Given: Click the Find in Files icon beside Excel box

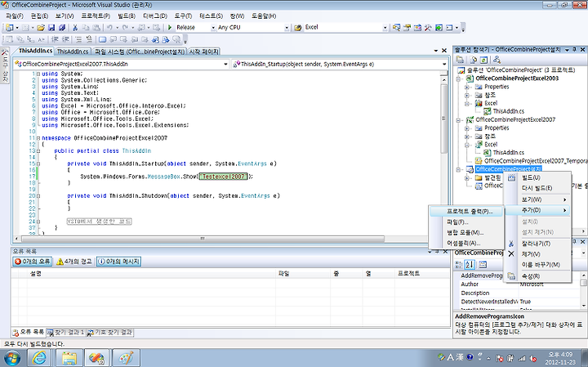Looking at the screenshot, I should [x=298, y=28].
